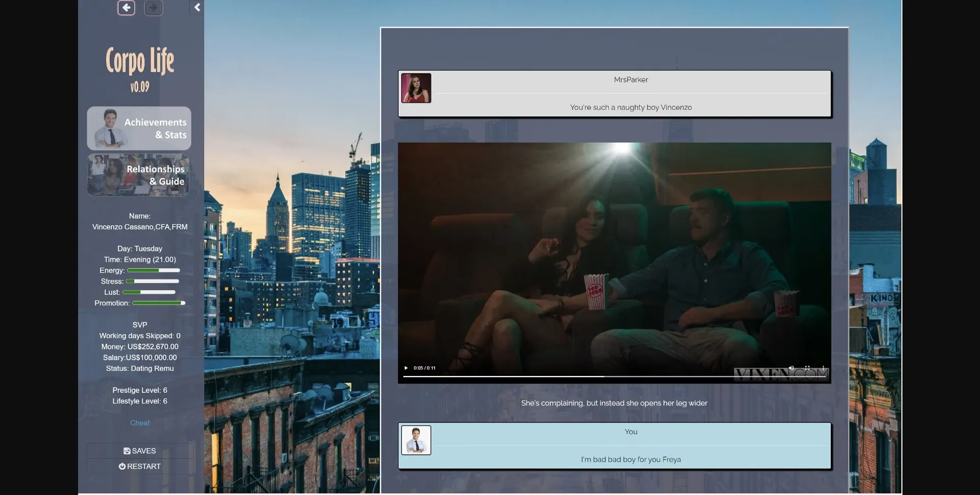Viewport: 980px width, 495px height.
Task: Click the Energy stat bar
Action: click(x=153, y=270)
